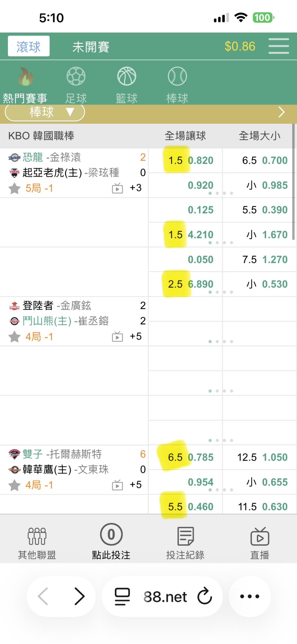Open 其他聯盟 other leagues icon
Image resolution: width=297 pixels, height=644 pixels.
(x=37, y=536)
